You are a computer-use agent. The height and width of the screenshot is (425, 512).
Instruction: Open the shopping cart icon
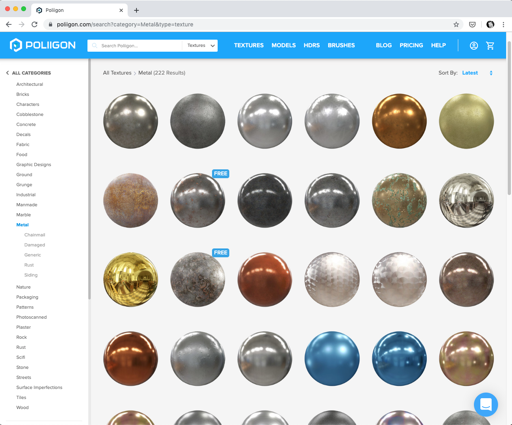click(490, 46)
